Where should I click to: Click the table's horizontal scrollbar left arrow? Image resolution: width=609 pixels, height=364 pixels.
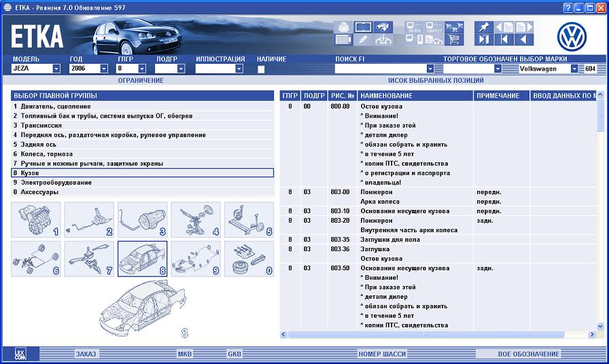coord(283,334)
